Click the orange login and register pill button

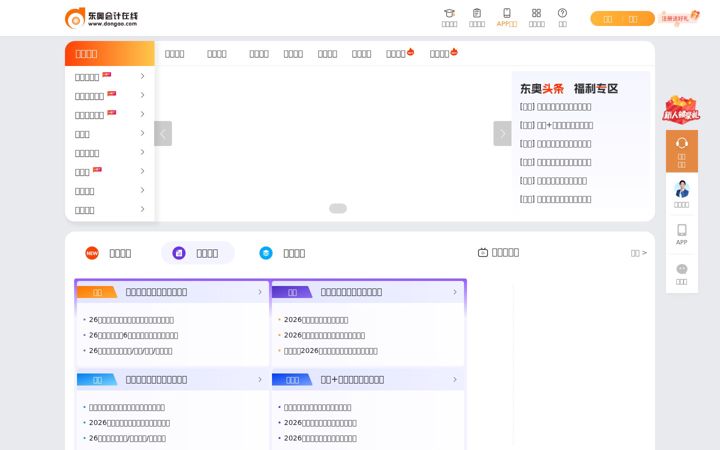tap(622, 19)
